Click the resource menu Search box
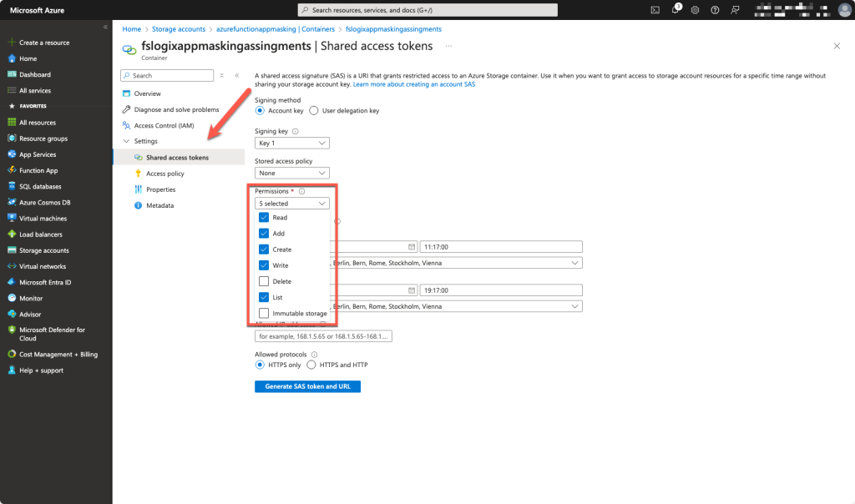This screenshot has height=504, width=855. tap(167, 75)
